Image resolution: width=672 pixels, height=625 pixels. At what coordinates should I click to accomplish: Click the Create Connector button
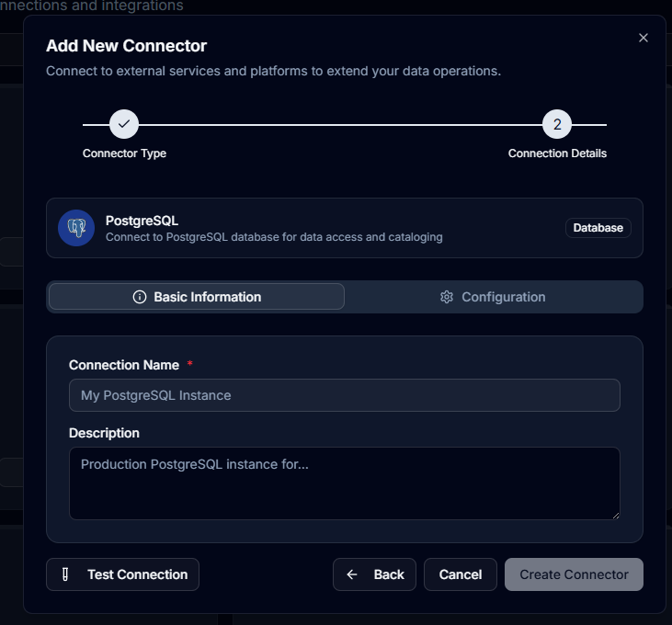574,574
